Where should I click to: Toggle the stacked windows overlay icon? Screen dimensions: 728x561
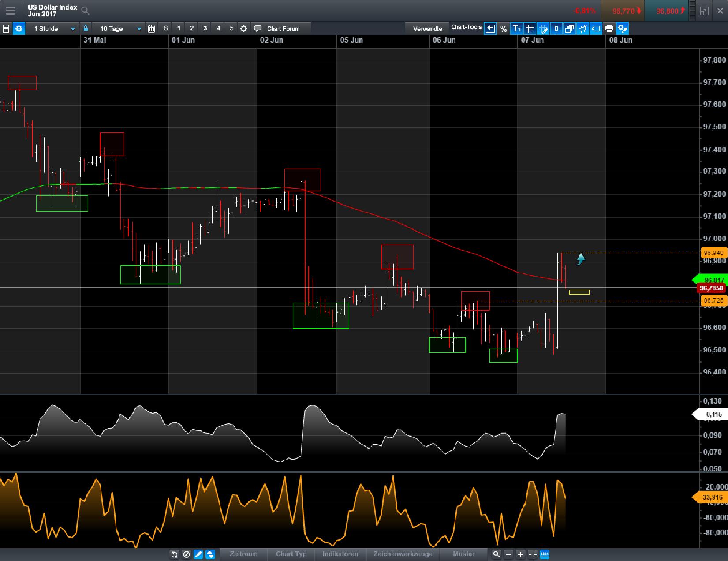(x=569, y=29)
